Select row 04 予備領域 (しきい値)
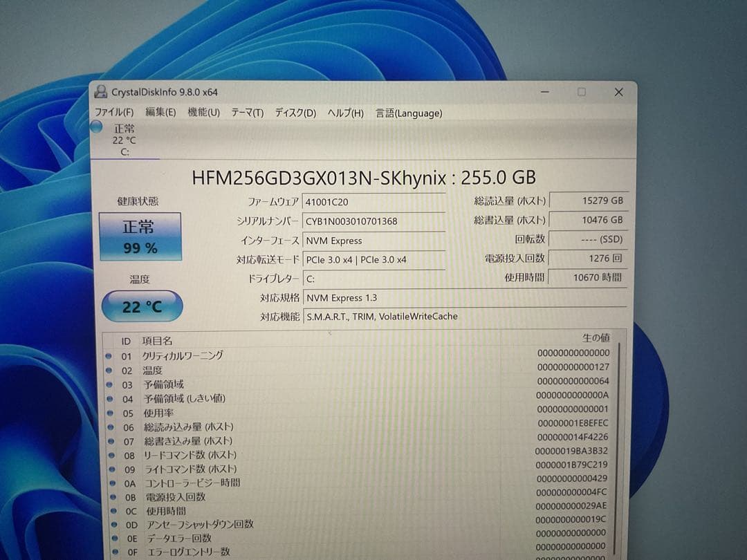This screenshot has height=560, width=747. pyautogui.click(x=358, y=398)
